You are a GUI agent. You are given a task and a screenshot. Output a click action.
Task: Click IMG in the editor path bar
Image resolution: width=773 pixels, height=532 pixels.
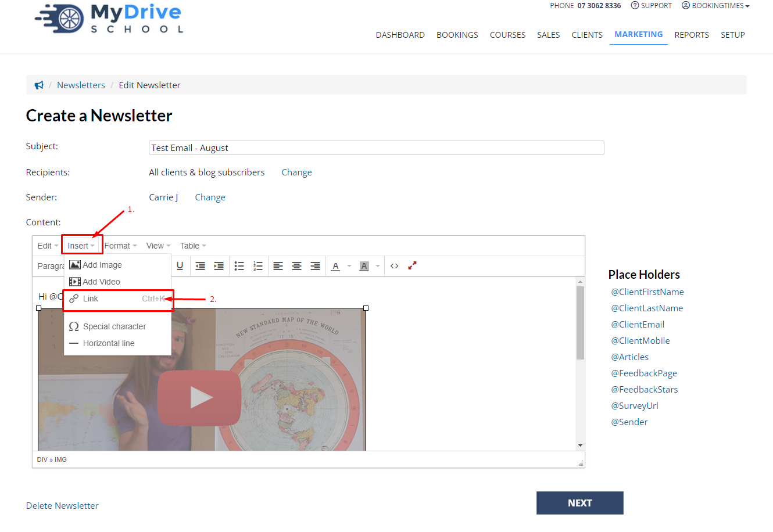pyautogui.click(x=60, y=459)
